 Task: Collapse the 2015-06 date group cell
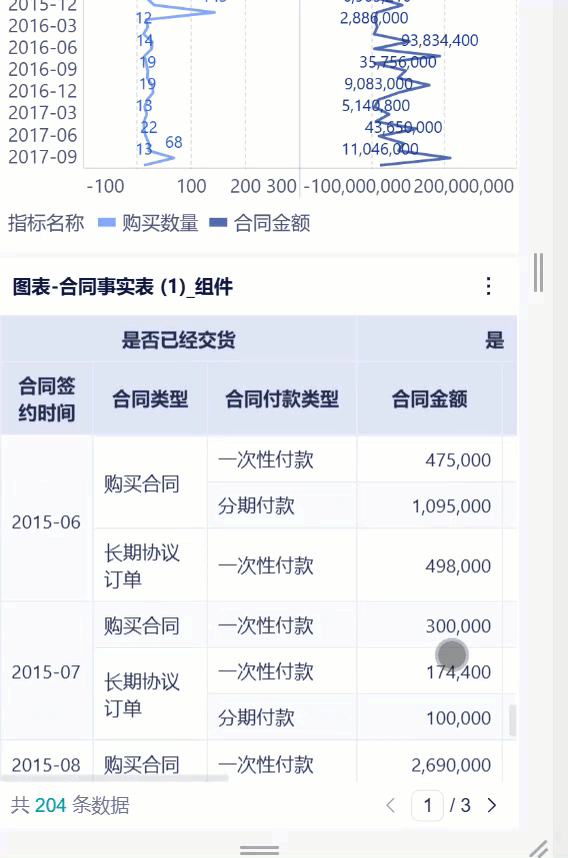coord(47,522)
